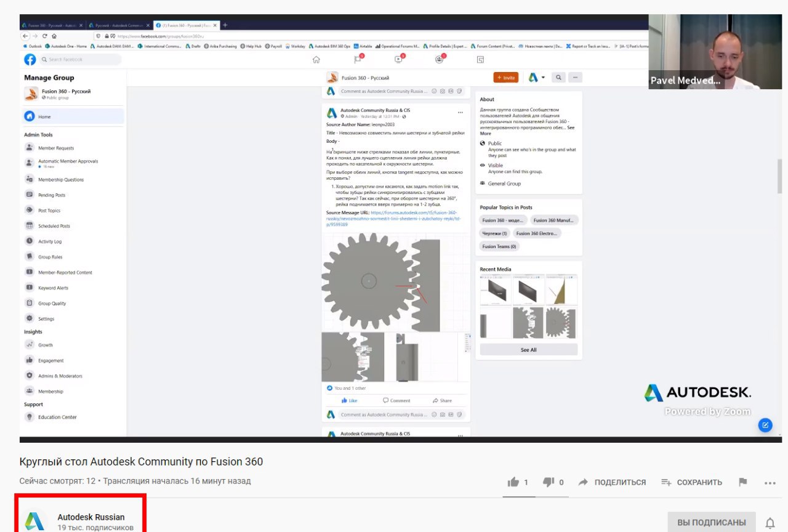Click the Activity Log clock icon
The height and width of the screenshot is (532, 788).
[29, 241]
